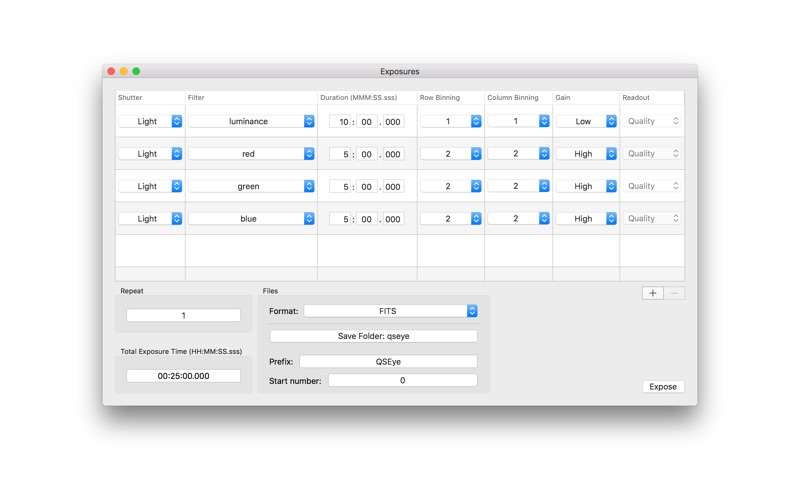Open Shutter dropdown in luminance row
Screen dimensions: 800x500
(x=150, y=121)
